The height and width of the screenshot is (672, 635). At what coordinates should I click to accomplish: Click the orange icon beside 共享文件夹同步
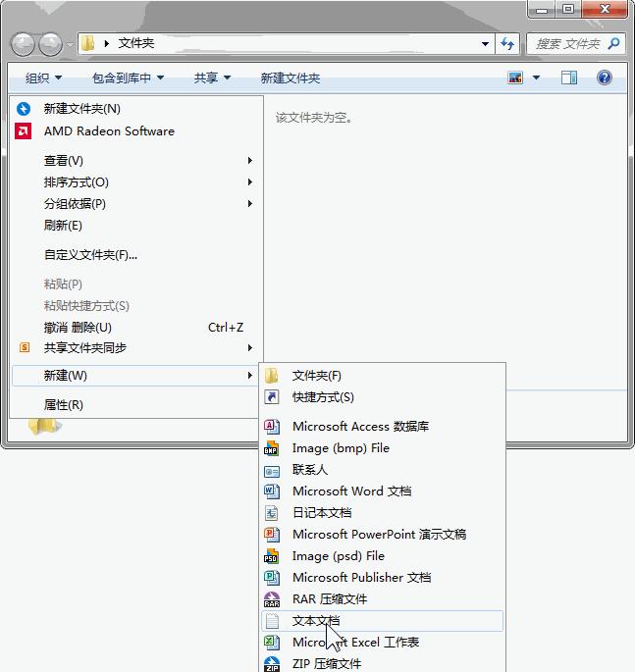[x=25, y=347]
